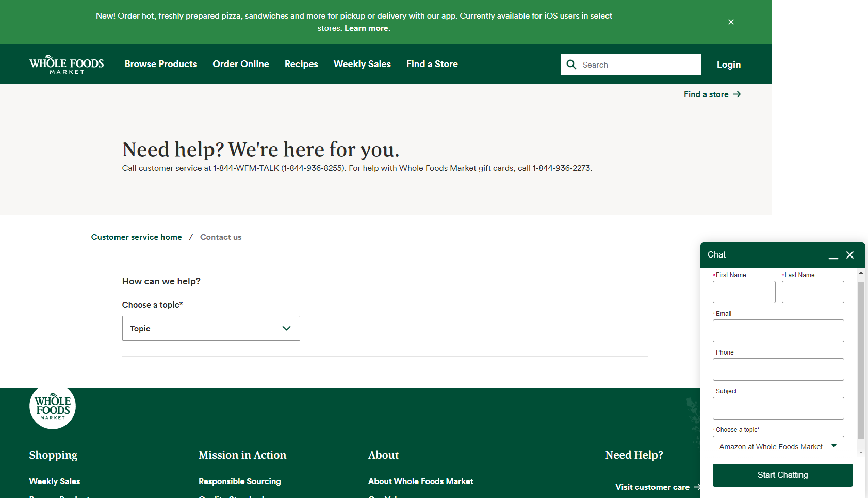The height and width of the screenshot is (498, 868).
Task: Minimize the Chat window
Action: coord(833,256)
